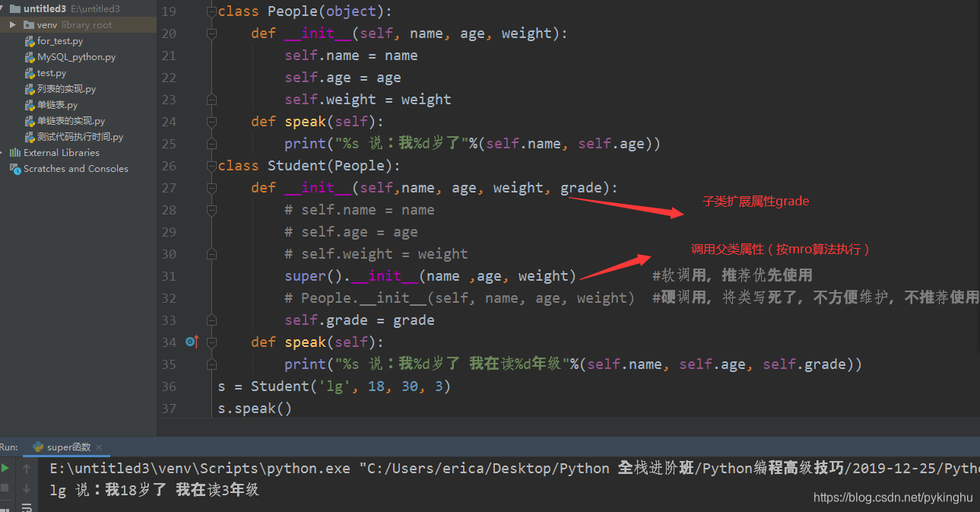The image size is (980, 512).
Task: Open the 单链表.py file
Action: coord(54,104)
